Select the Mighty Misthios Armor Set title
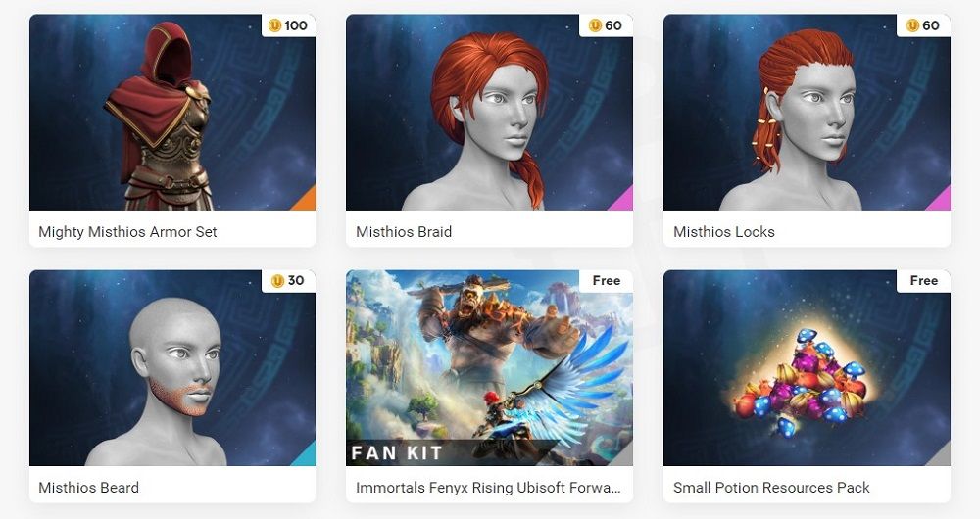 point(127,232)
